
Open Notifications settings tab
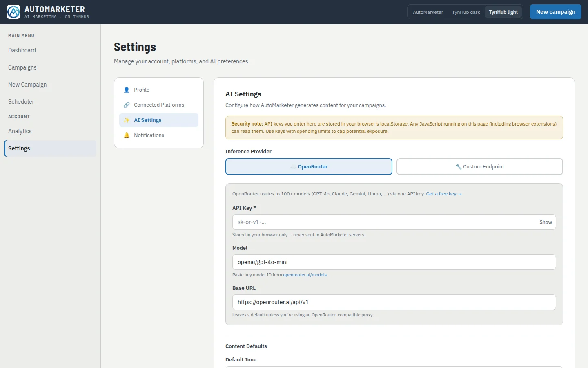pyautogui.click(x=159, y=135)
